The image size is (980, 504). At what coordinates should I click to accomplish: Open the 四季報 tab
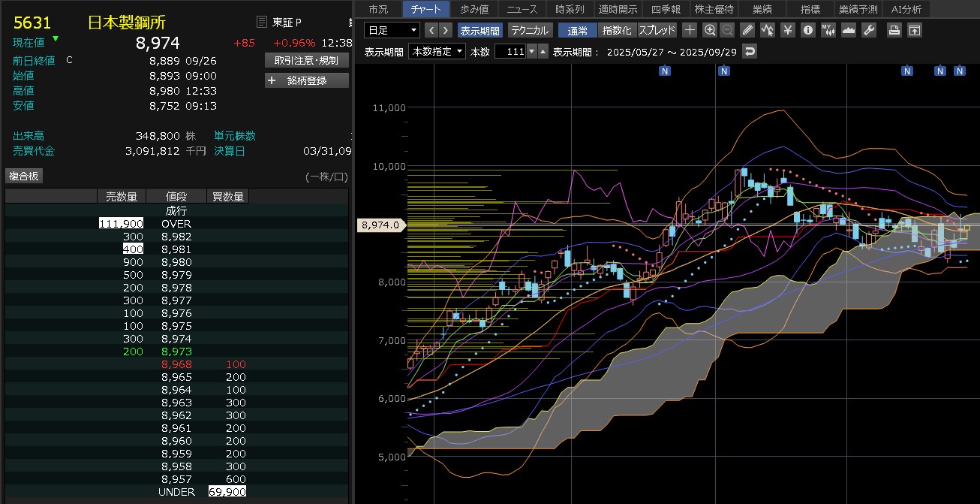click(x=666, y=9)
